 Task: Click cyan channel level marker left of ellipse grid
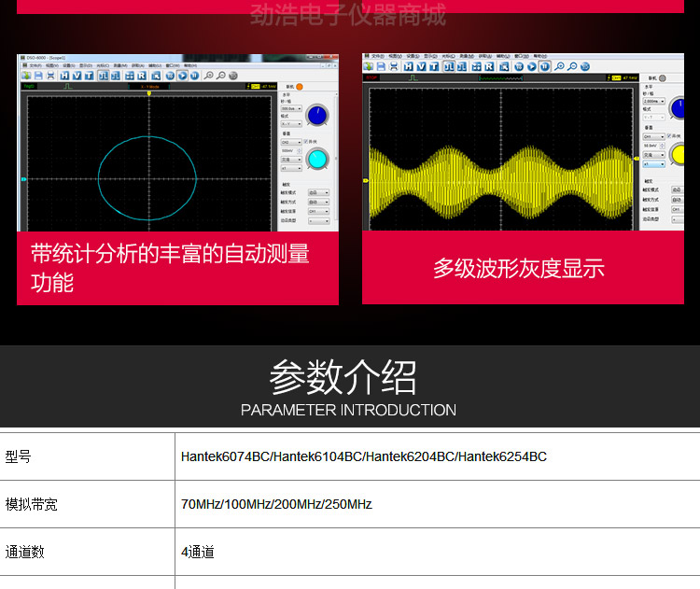pyautogui.click(x=23, y=179)
